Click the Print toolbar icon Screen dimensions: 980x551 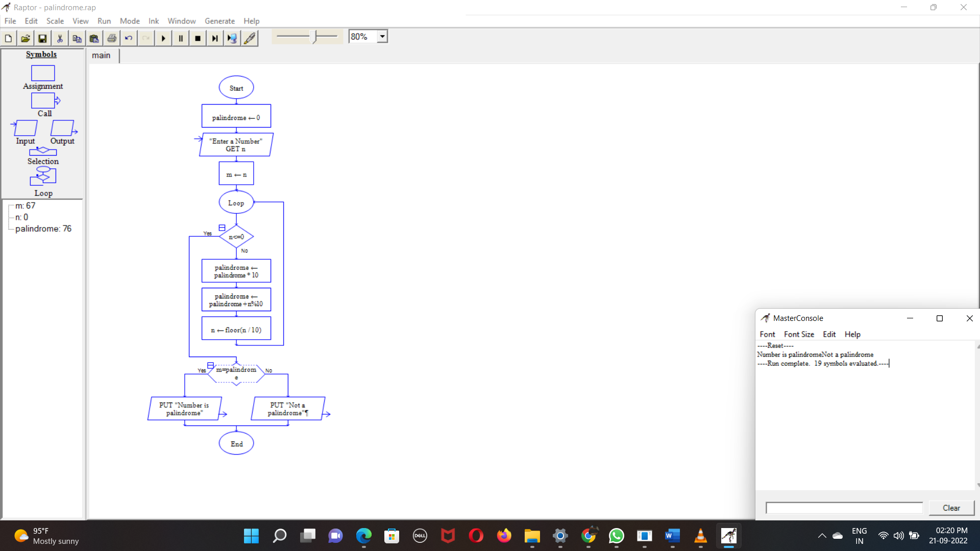click(x=112, y=38)
